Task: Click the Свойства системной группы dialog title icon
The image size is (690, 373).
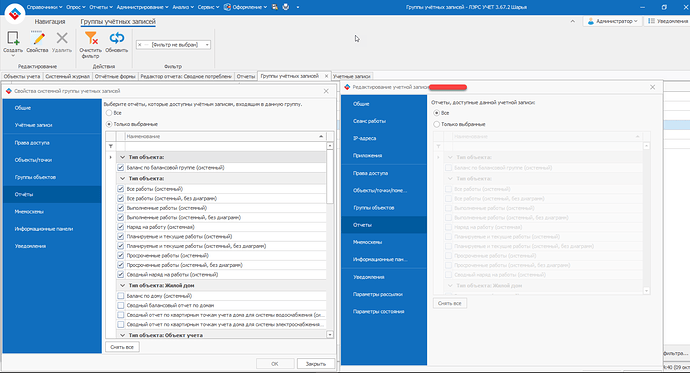Action: coord(8,91)
